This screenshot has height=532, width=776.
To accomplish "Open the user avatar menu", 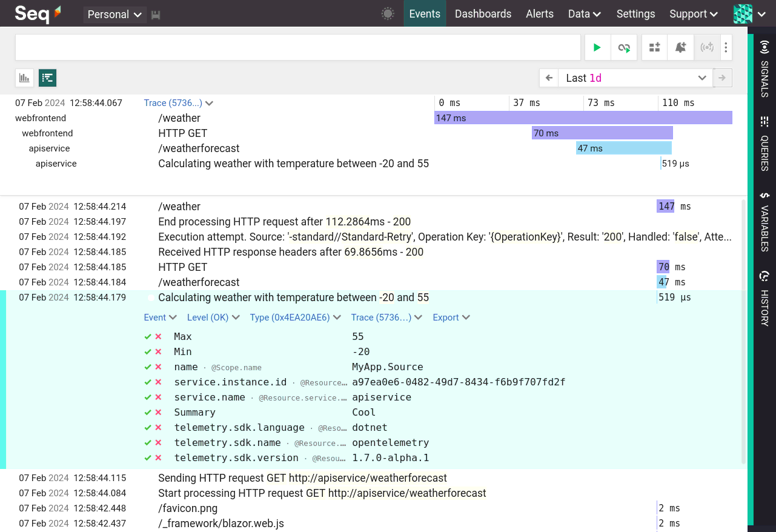I will (x=750, y=14).
